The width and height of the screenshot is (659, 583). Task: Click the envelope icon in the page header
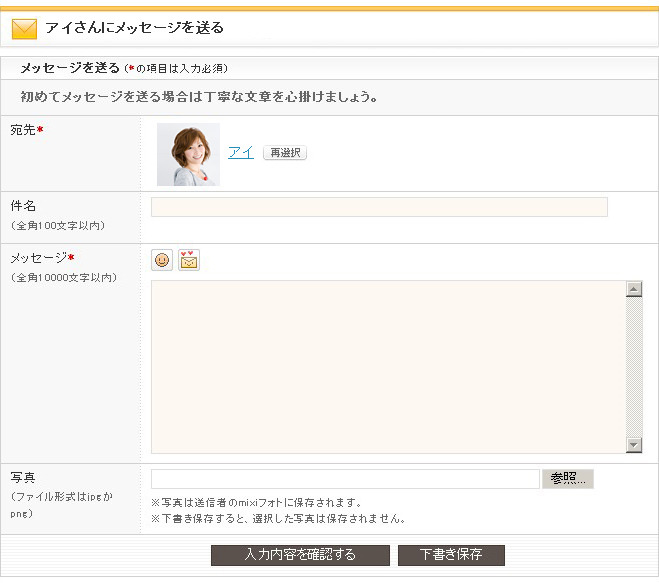coord(24,28)
